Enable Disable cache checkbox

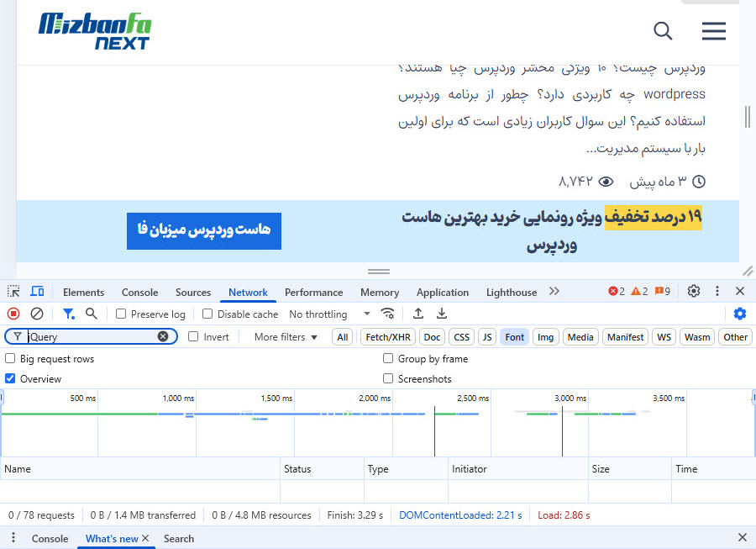207,314
